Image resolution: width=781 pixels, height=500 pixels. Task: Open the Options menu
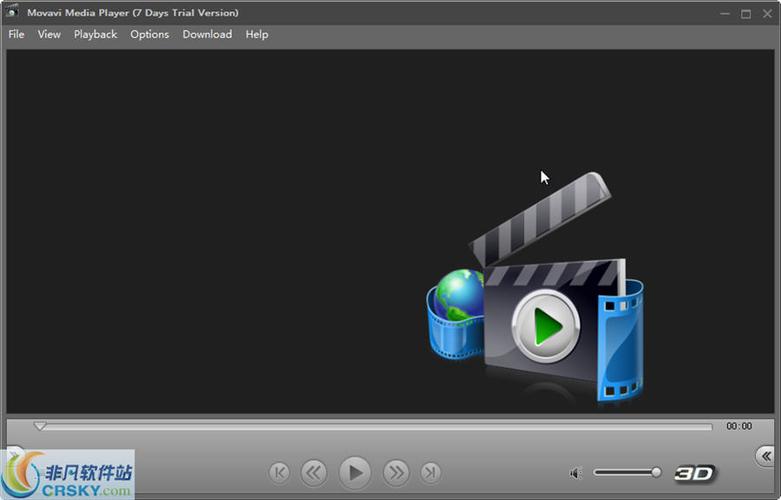tap(149, 34)
